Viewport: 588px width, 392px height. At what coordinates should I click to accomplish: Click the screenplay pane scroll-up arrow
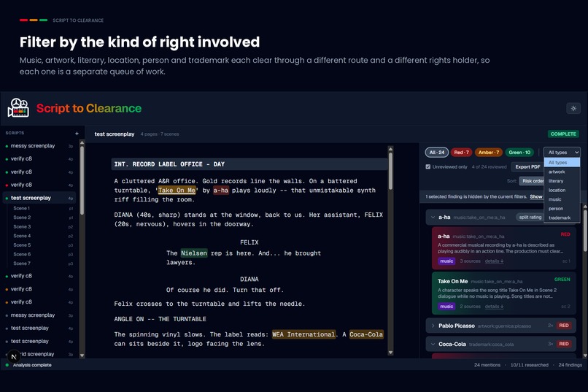pyautogui.click(x=390, y=149)
